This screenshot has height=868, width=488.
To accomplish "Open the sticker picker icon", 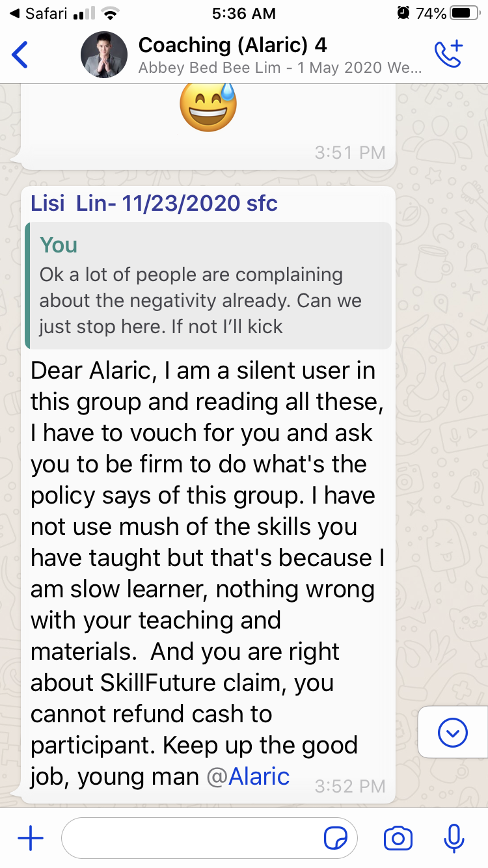I will click(336, 839).
